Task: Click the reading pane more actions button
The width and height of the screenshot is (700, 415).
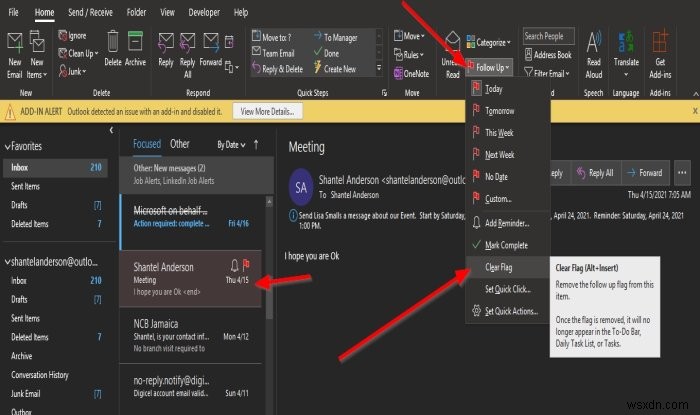Action: coord(682,173)
